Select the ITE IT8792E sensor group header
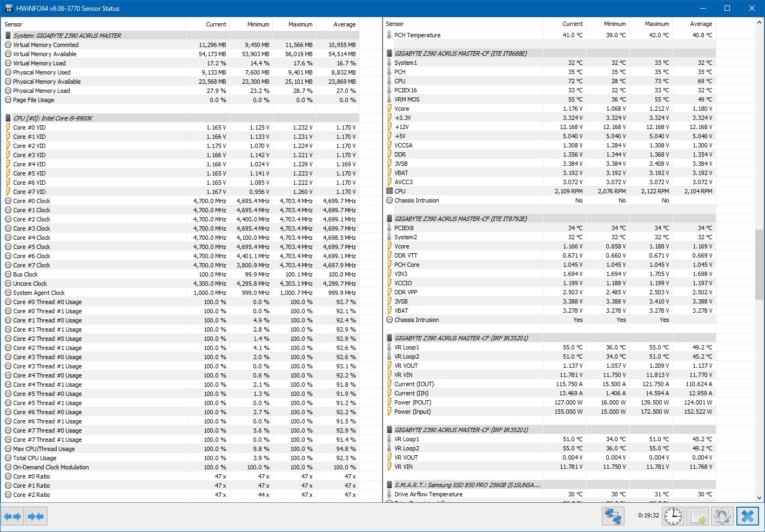The width and height of the screenshot is (765, 532). click(549, 219)
